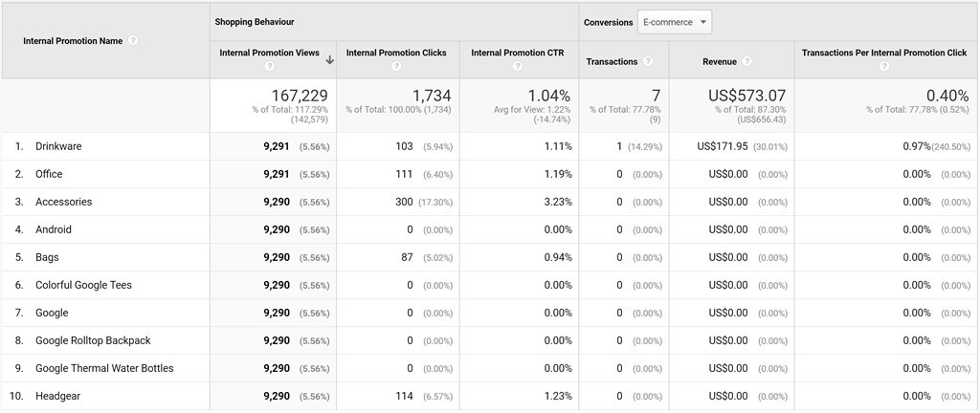This screenshot has height=413, width=980.
Task: Click Headgear clicks value 114
Action: pyautogui.click(x=405, y=396)
